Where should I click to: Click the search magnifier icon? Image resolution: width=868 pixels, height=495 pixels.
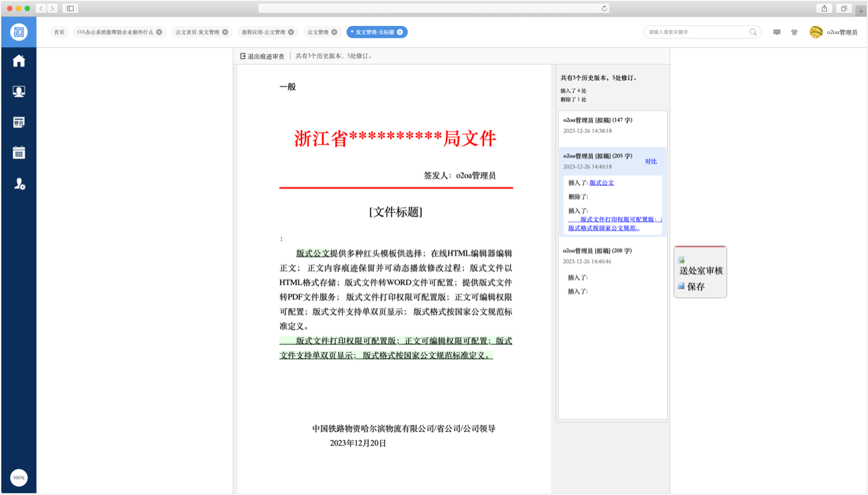[x=754, y=32]
